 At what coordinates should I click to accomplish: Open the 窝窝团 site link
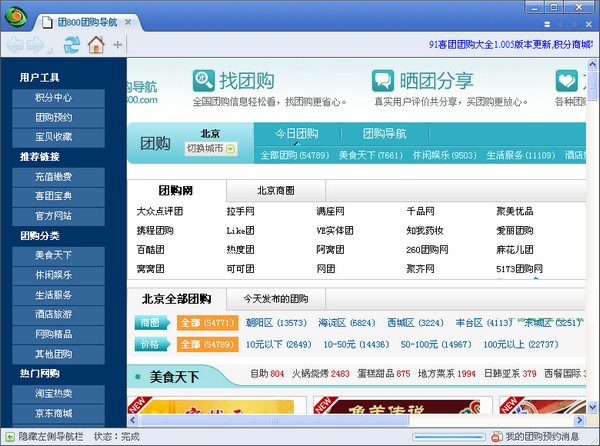pos(150,269)
